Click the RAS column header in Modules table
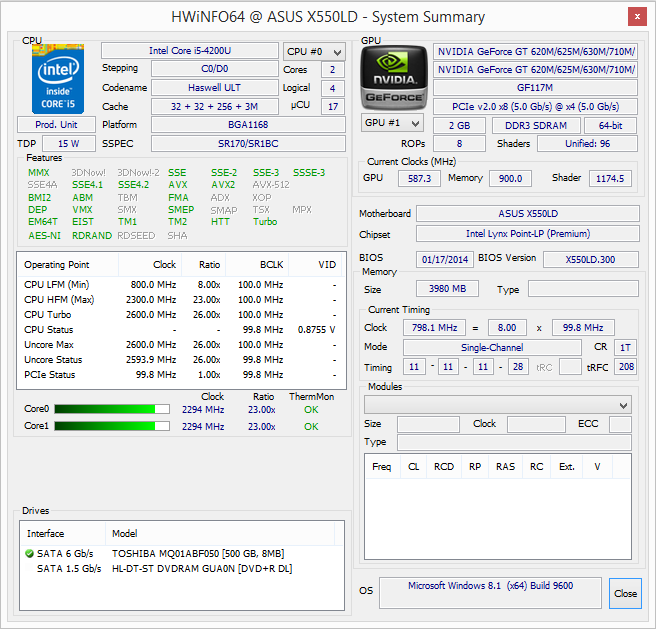Screen dimensions: 656x629 point(505,467)
